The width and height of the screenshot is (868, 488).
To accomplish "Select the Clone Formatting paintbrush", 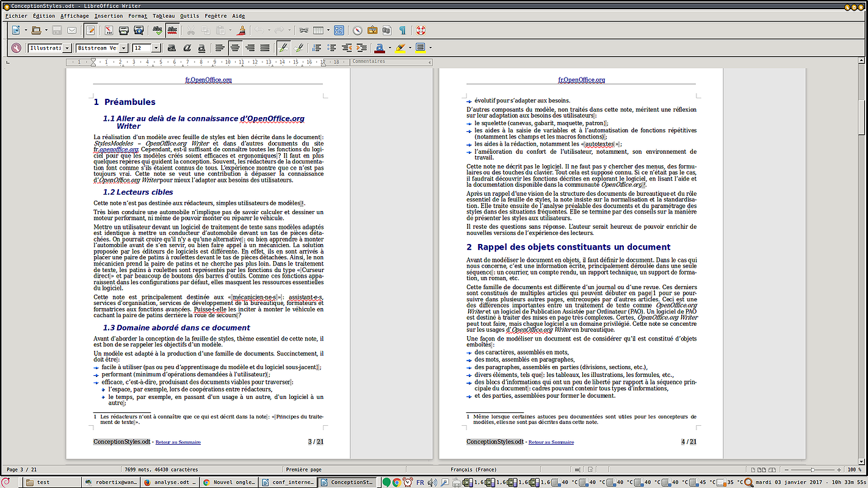I will click(242, 30).
